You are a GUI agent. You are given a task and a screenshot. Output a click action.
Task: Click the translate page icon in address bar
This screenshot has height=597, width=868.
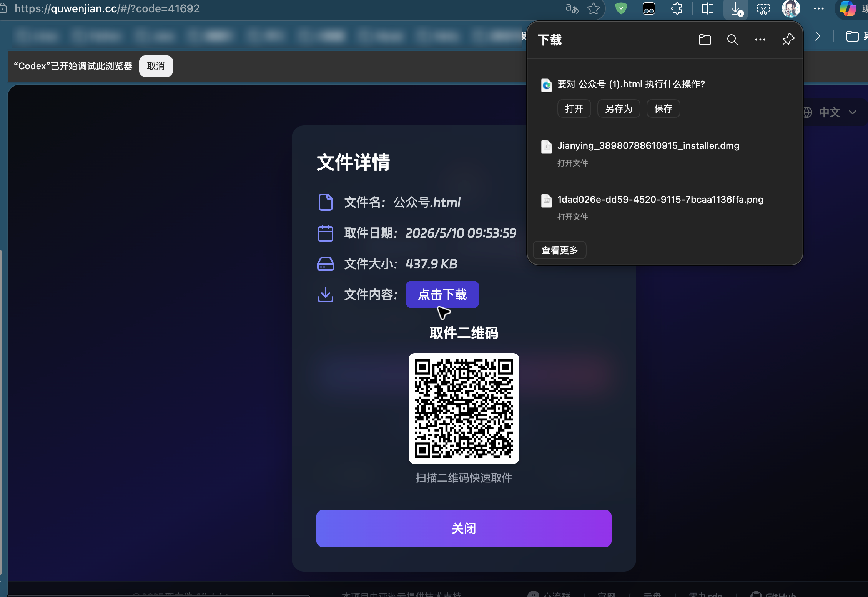(572, 8)
